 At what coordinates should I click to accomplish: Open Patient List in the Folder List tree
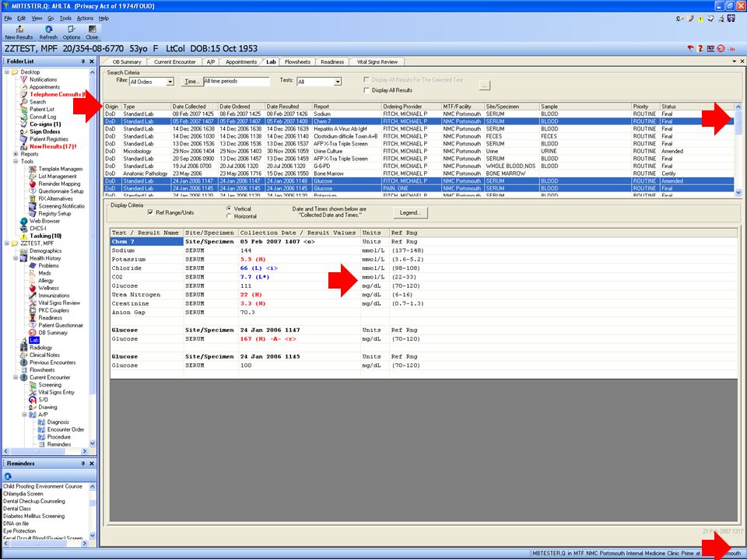coord(42,109)
